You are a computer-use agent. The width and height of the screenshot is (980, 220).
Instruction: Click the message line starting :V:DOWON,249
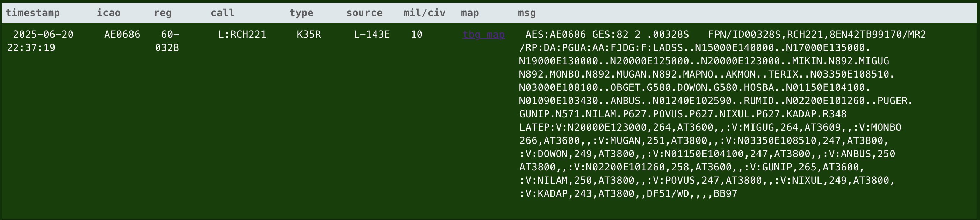click(707, 154)
